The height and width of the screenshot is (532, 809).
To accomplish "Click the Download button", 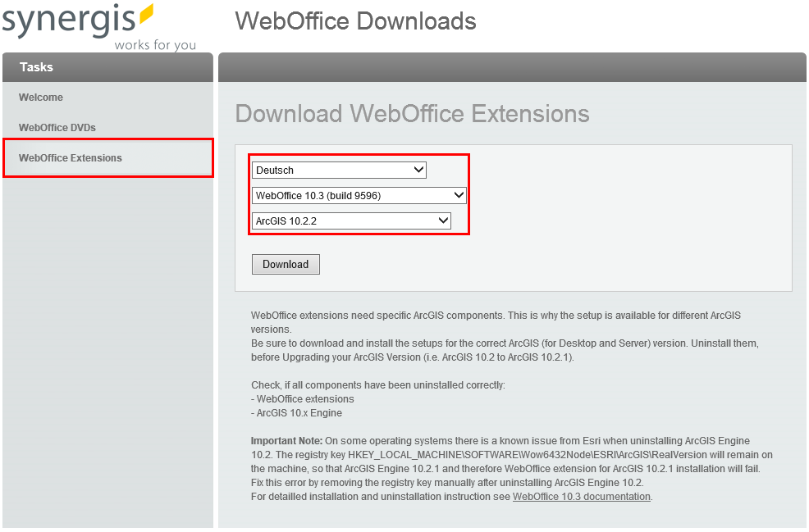I will coord(286,264).
